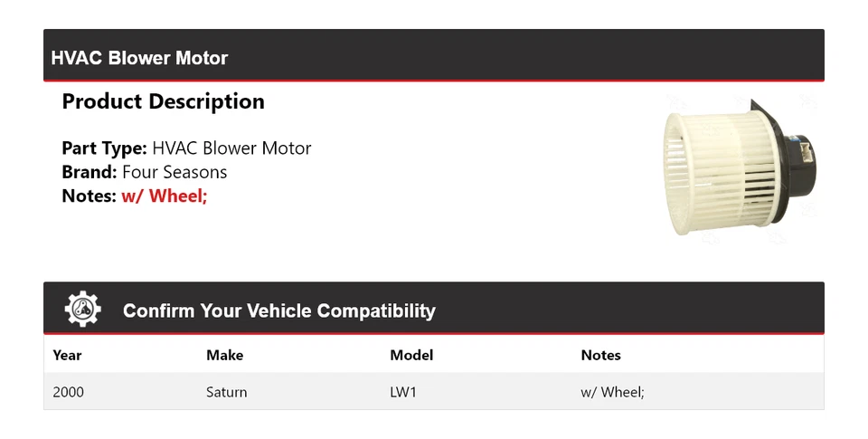Click the Part Type label
Image resolution: width=868 pixels, height=439 pixels.
click(104, 148)
